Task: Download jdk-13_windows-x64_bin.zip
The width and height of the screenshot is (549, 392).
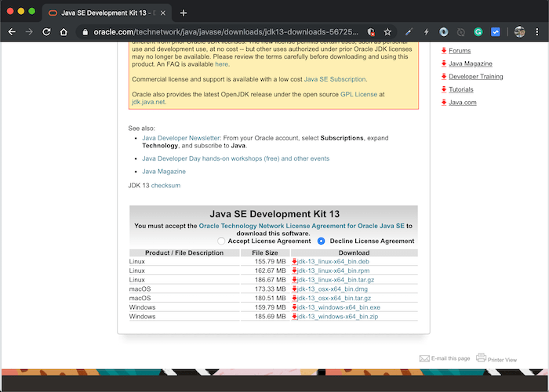Action: pos(337,317)
